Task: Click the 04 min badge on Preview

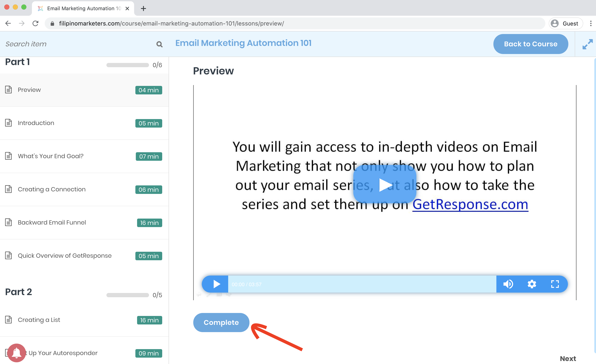Action: [x=149, y=90]
